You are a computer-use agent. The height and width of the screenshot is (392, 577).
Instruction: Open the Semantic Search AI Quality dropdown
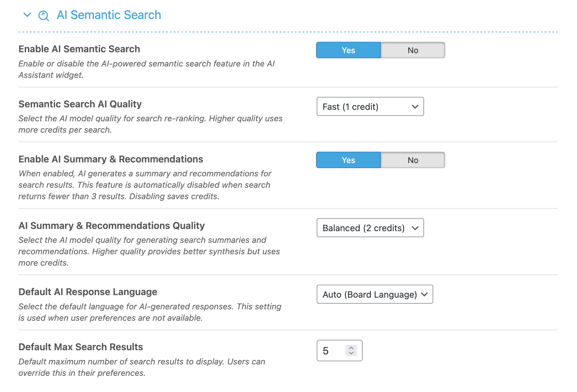click(370, 107)
